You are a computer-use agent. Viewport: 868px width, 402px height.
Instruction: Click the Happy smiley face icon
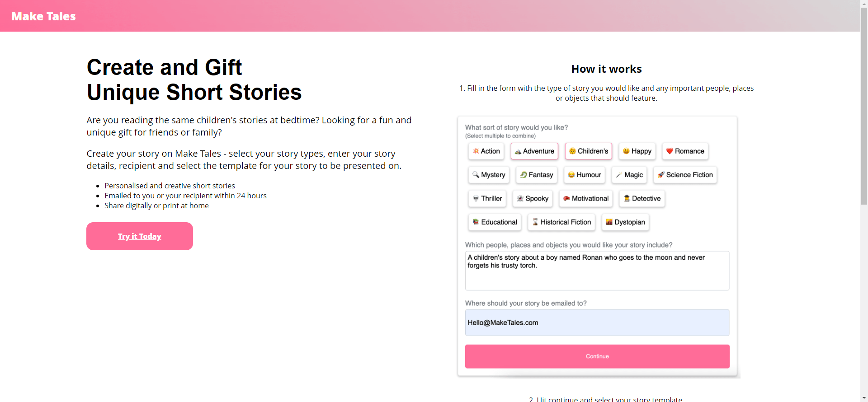tap(626, 151)
